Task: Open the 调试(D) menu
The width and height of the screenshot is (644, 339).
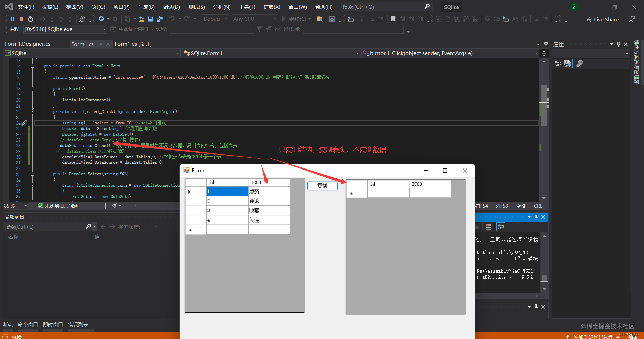Action: click(x=171, y=7)
